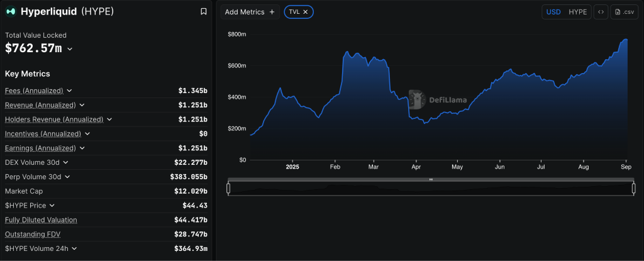This screenshot has height=261, width=644.
Task: Download chart data as .csv
Action: tap(624, 12)
